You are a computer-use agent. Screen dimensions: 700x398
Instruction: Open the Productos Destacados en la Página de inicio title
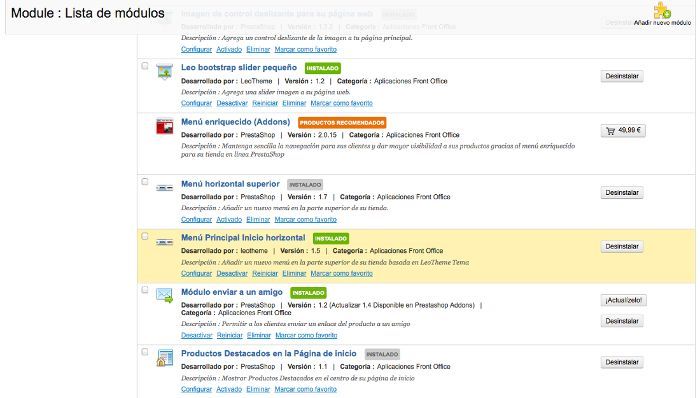pyautogui.click(x=269, y=353)
